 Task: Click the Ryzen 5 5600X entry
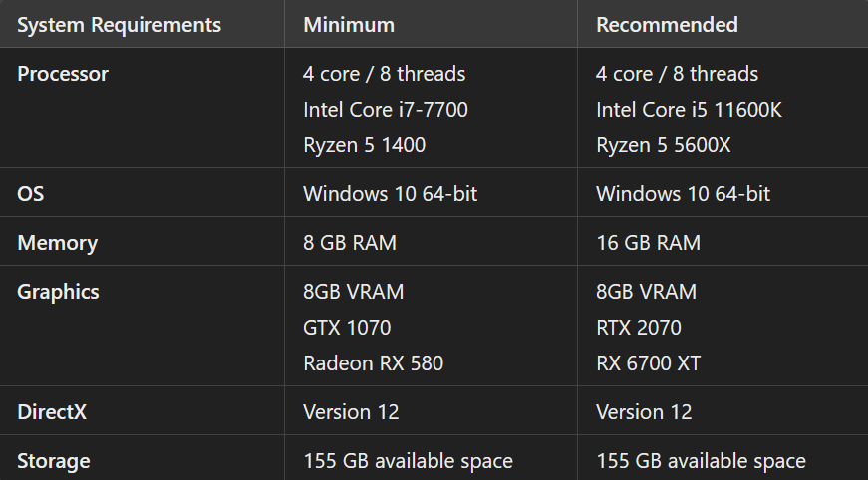click(664, 145)
